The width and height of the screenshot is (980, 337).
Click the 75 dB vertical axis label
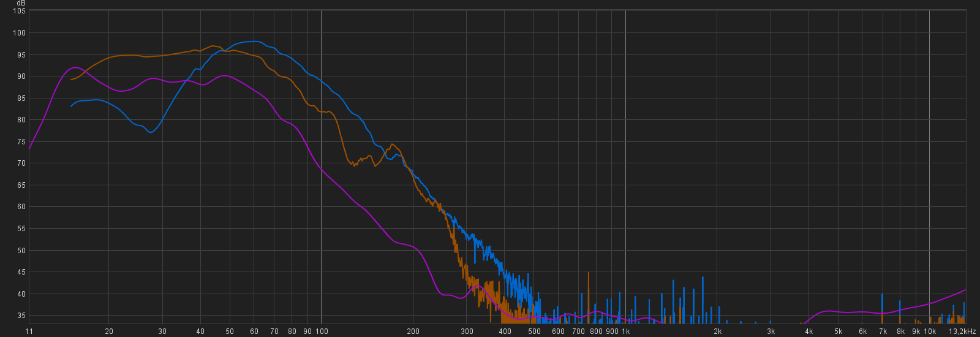22,142
